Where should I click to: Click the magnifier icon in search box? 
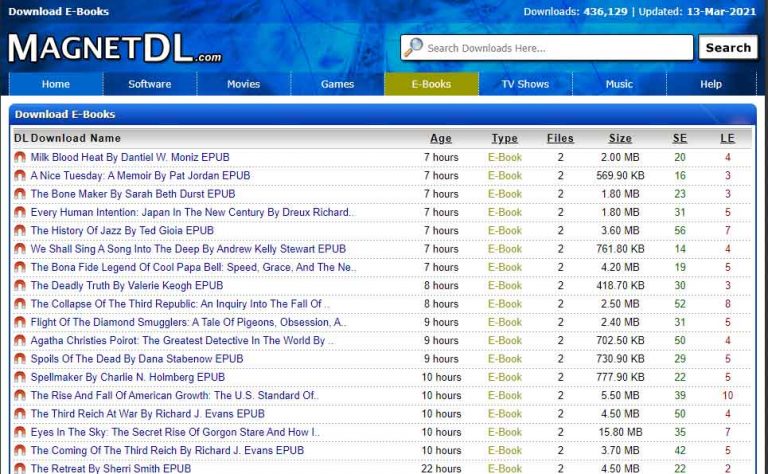[x=413, y=48]
